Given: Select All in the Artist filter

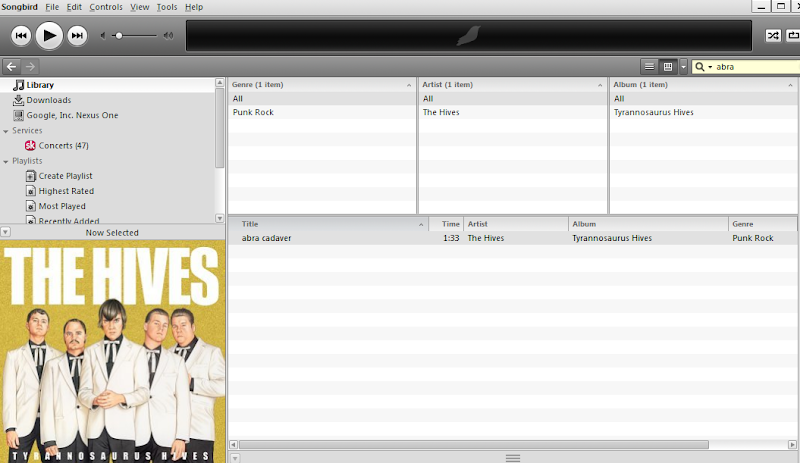Looking at the screenshot, I should pos(512,99).
